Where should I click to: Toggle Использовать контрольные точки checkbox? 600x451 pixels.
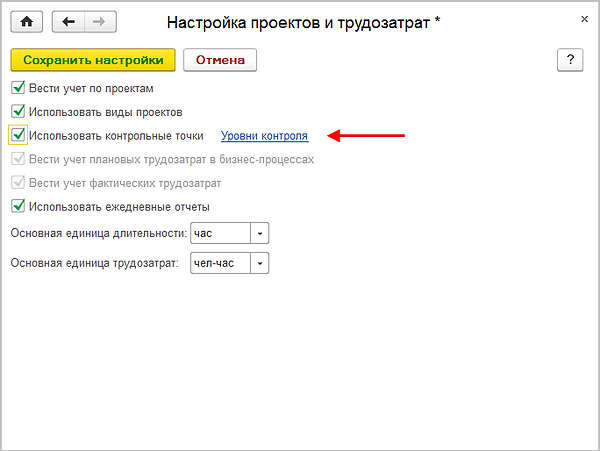(18, 135)
